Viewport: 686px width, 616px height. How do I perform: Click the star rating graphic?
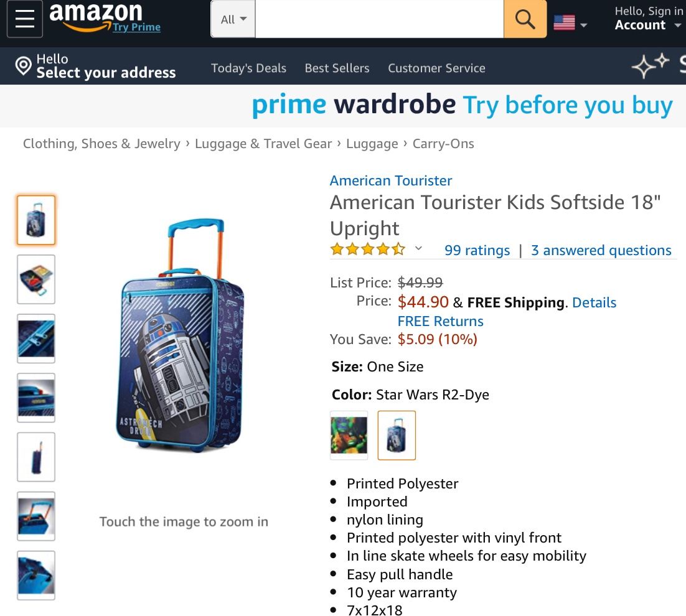367,250
